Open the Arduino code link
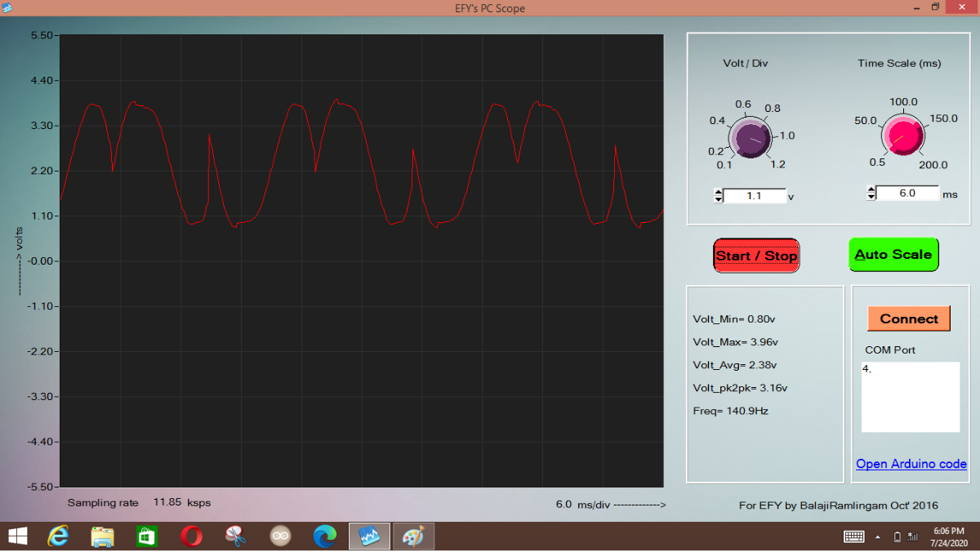This screenshot has height=552, width=980. pyautogui.click(x=911, y=464)
